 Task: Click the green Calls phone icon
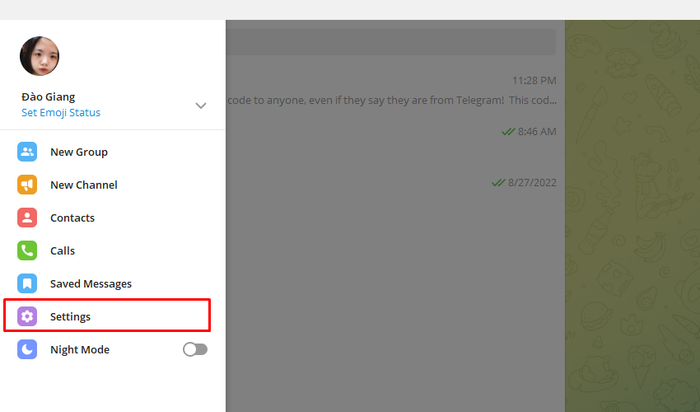pos(27,251)
